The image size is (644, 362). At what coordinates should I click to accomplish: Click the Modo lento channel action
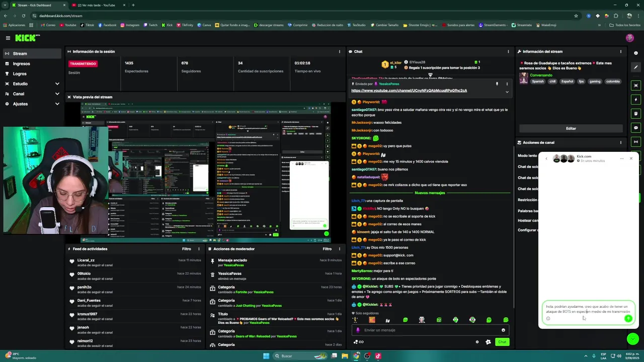click(527, 156)
